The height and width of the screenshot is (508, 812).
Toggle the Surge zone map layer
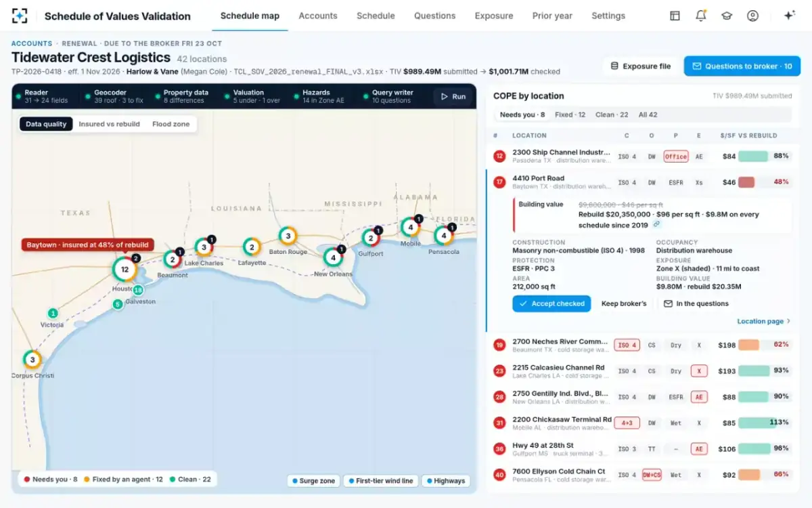tap(313, 481)
